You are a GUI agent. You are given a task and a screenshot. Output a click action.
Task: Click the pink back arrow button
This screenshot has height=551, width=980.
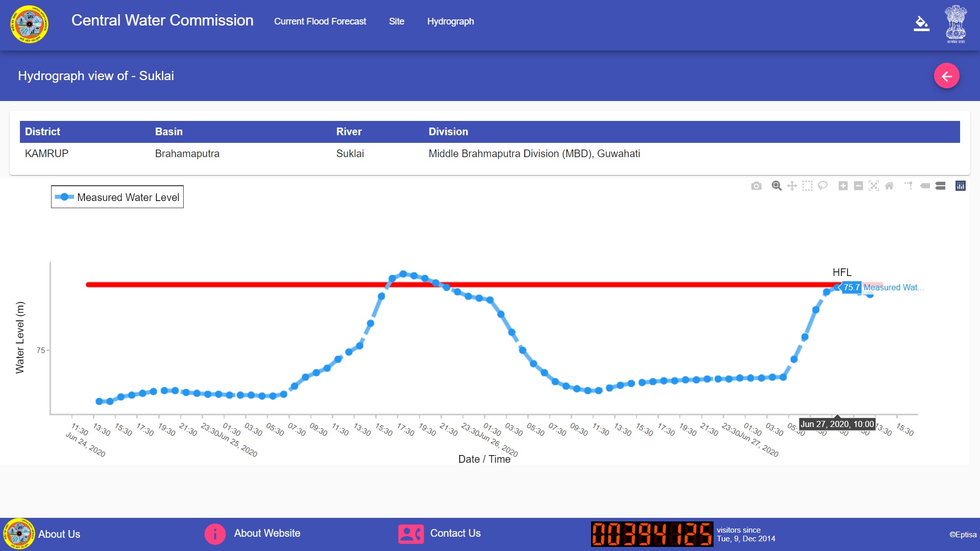coord(946,76)
